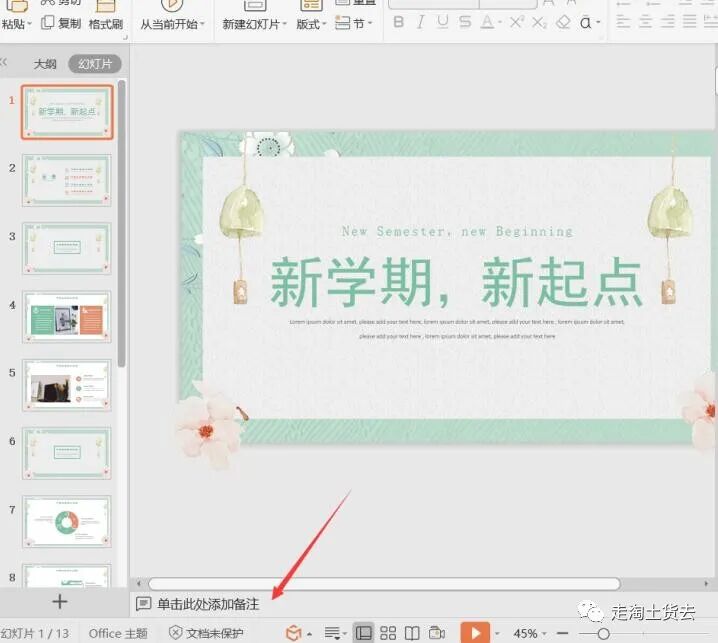Click the Copy (复制) icon

48,23
